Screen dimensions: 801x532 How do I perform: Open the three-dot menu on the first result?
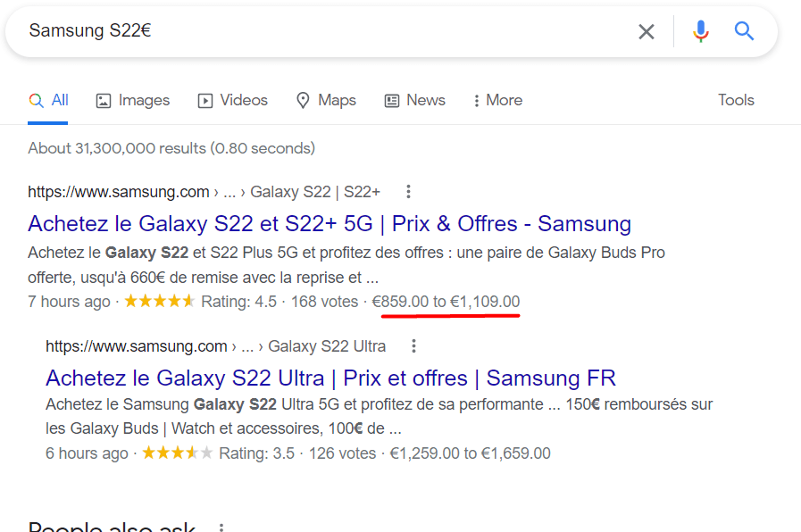coord(408,191)
